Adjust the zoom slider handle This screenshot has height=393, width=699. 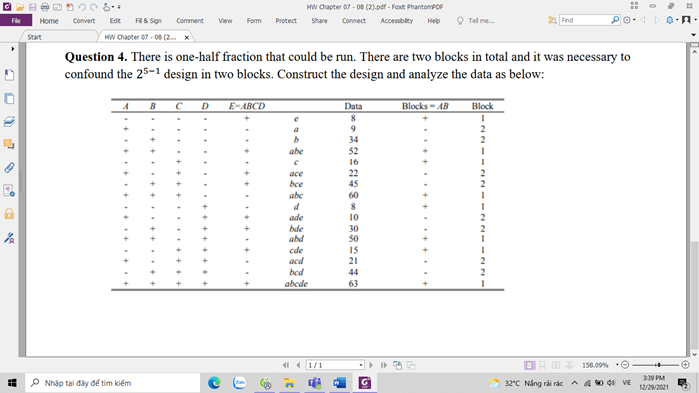pyautogui.click(x=658, y=365)
